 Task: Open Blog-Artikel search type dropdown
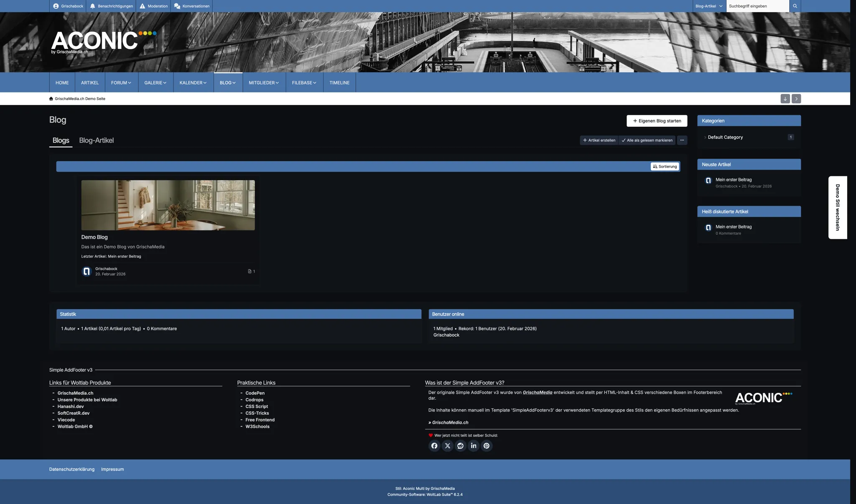tap(709, 6)
